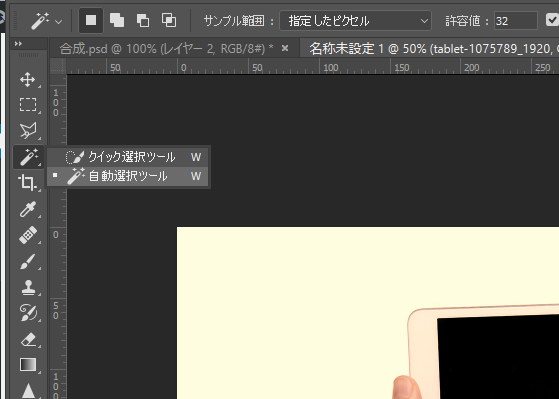Select the Polygonal Lasso tool
Image resolution: width=559 pixels, height=399 pixels.
[27, 131]
